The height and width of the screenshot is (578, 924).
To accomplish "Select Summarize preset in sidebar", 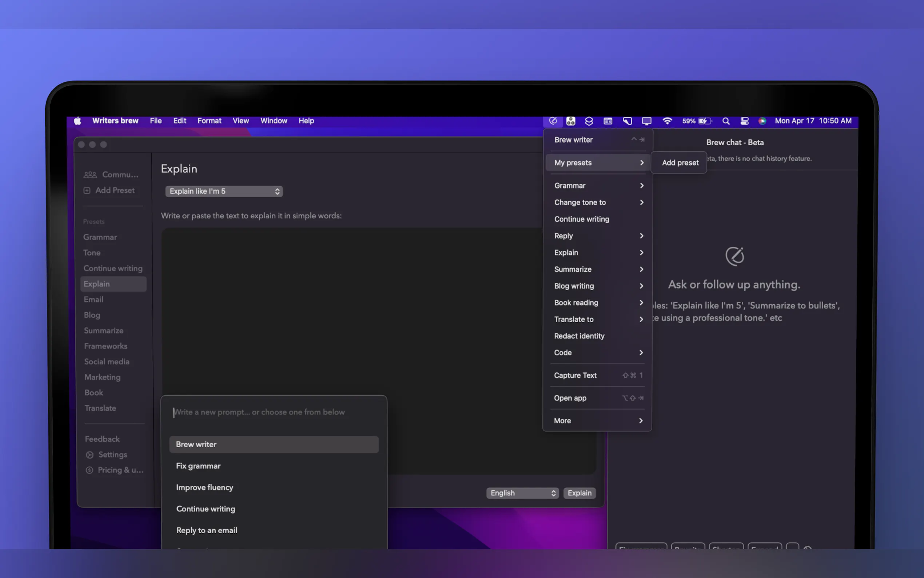I will (x=104, y=330).
